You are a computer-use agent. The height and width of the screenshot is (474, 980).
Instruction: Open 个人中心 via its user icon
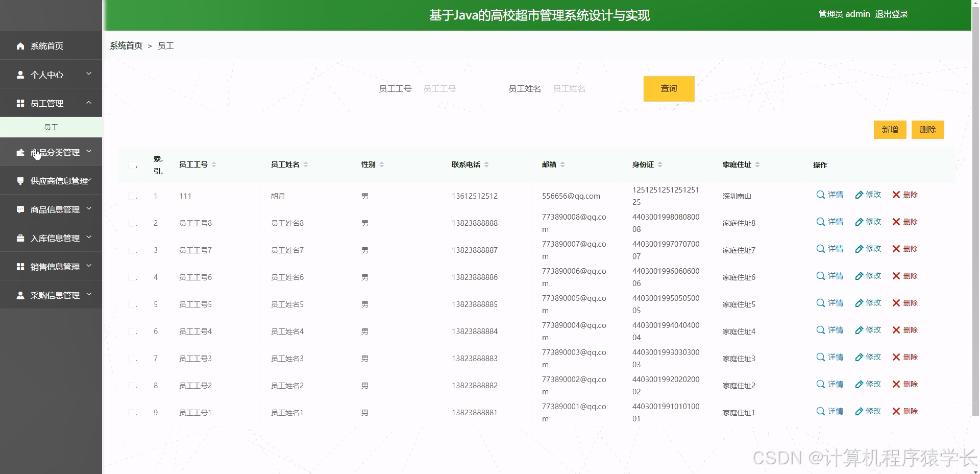(20, 75)
